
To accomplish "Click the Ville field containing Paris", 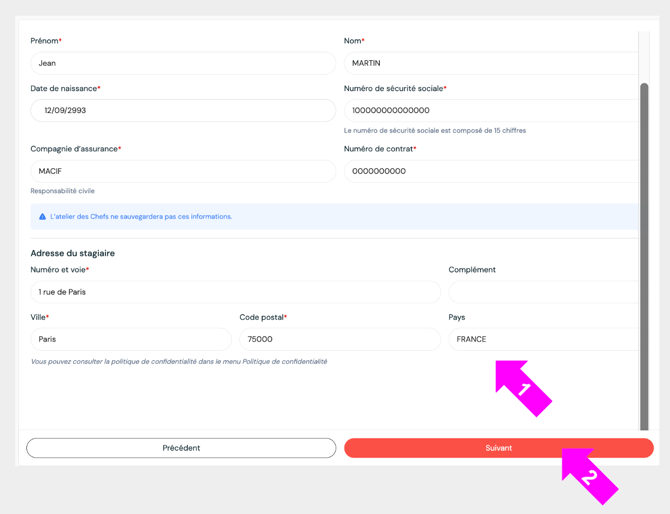I will coord(131,340).
